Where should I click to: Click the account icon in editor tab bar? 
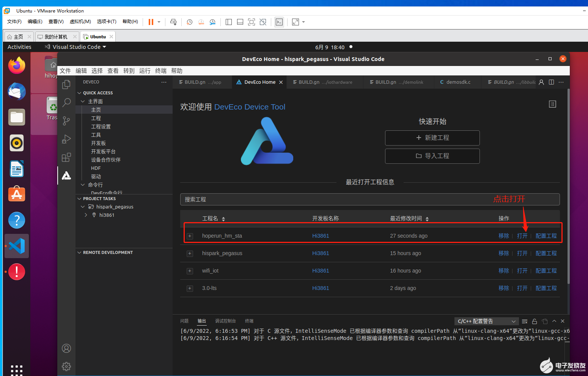[x=541, y=82]
